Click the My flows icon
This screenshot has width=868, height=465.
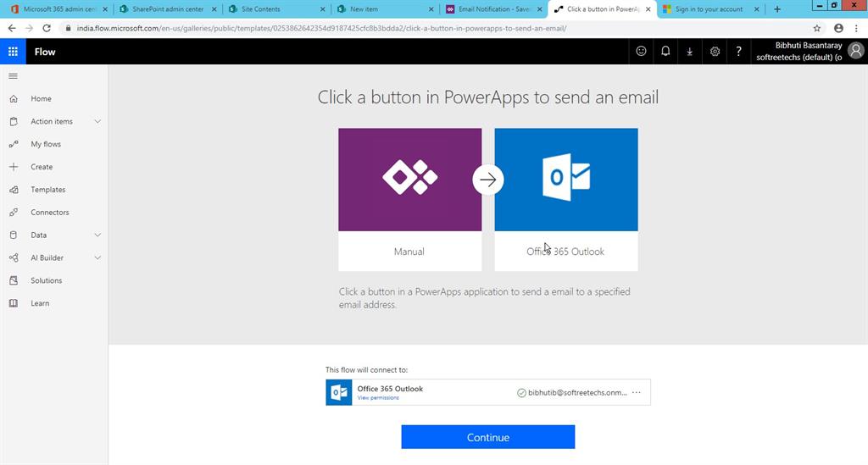(x=14, y=144)
